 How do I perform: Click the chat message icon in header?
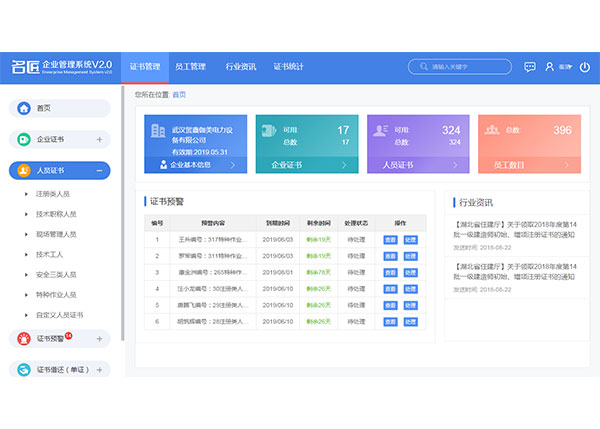click(x=531, y=67)
